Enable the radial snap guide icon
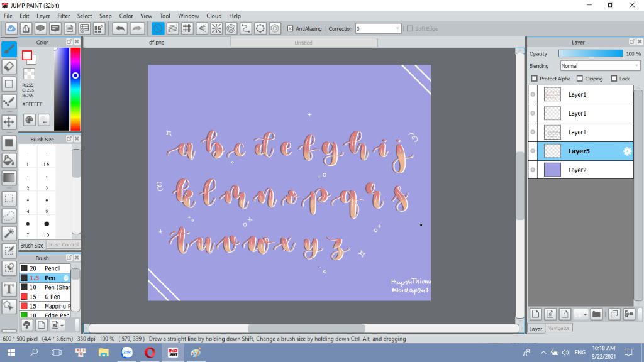Viewport: 644px width, 362px height. [x=216, y=28]
